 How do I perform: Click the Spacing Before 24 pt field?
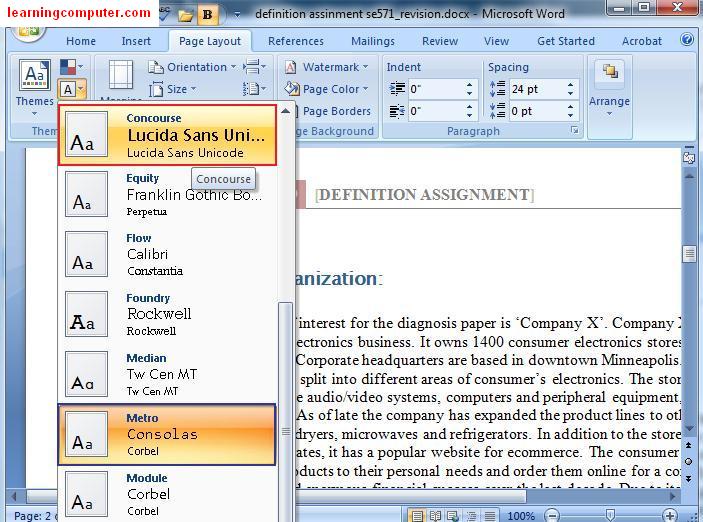pos(537,89)
